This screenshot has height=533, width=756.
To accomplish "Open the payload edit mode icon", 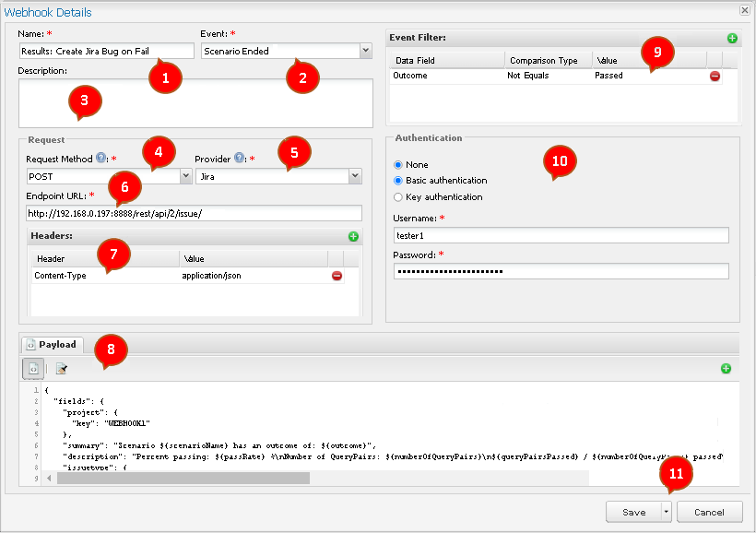I will (x=62, y=369).
